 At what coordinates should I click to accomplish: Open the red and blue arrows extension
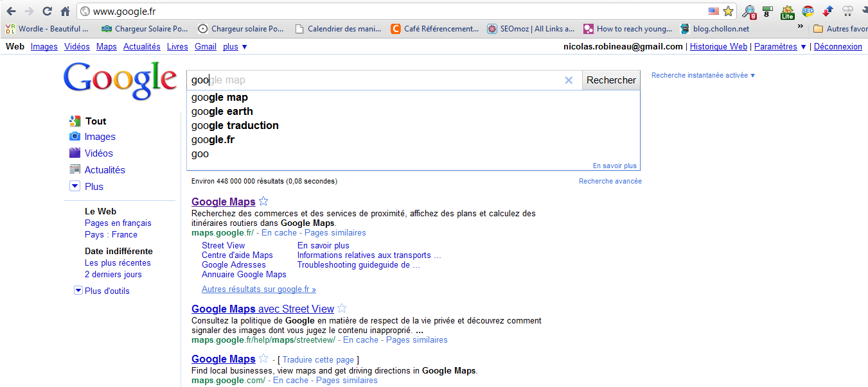tap(828, 11)
